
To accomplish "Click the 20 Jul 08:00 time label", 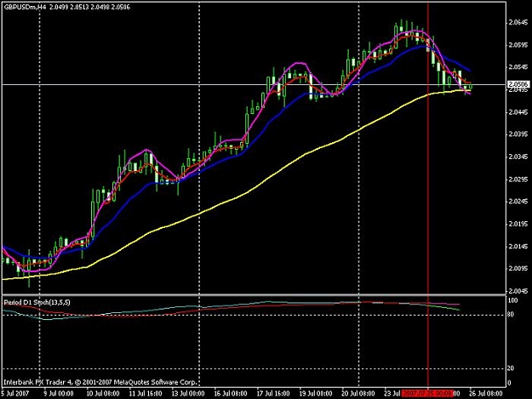I will pos(358,394).
